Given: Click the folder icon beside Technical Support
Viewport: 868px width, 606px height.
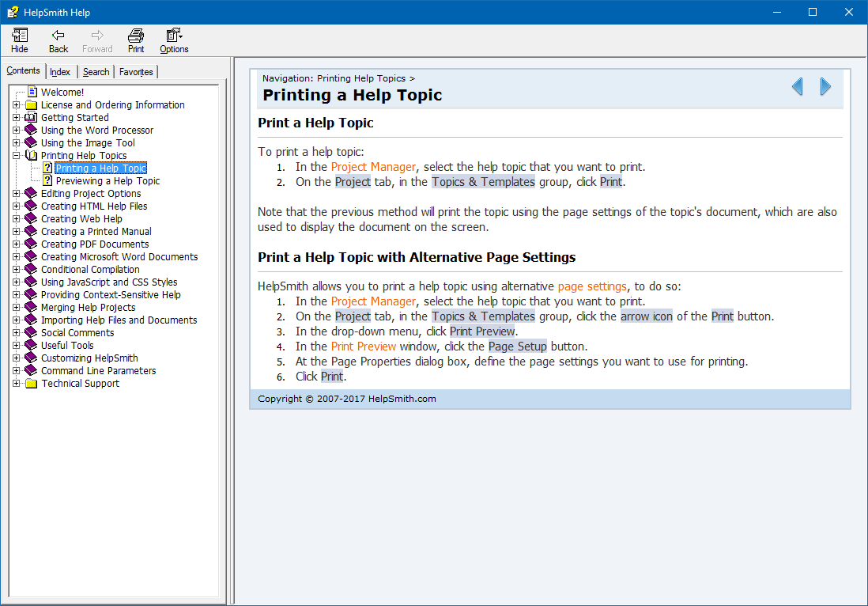Looking at the screenshot, I should 31,384.
